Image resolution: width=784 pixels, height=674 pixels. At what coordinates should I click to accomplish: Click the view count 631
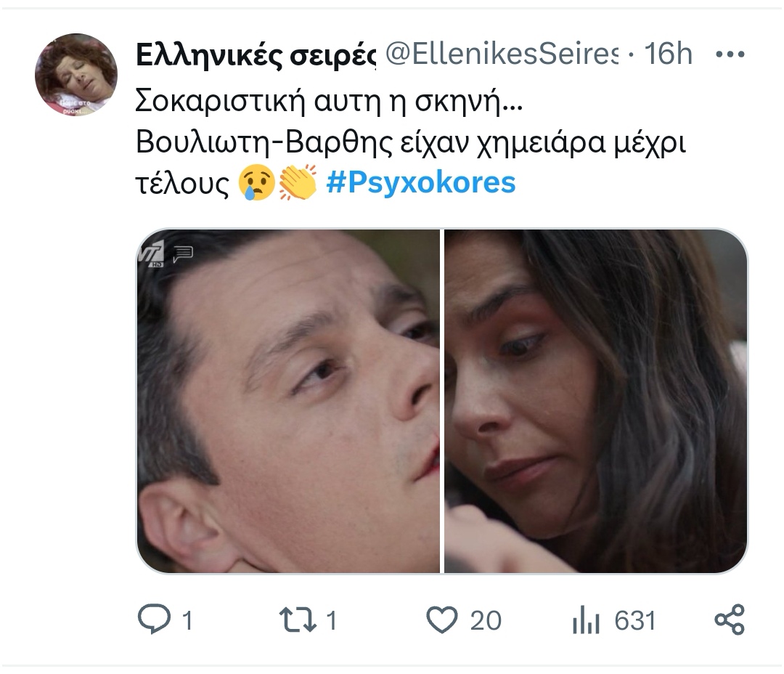tap(634, 621)
